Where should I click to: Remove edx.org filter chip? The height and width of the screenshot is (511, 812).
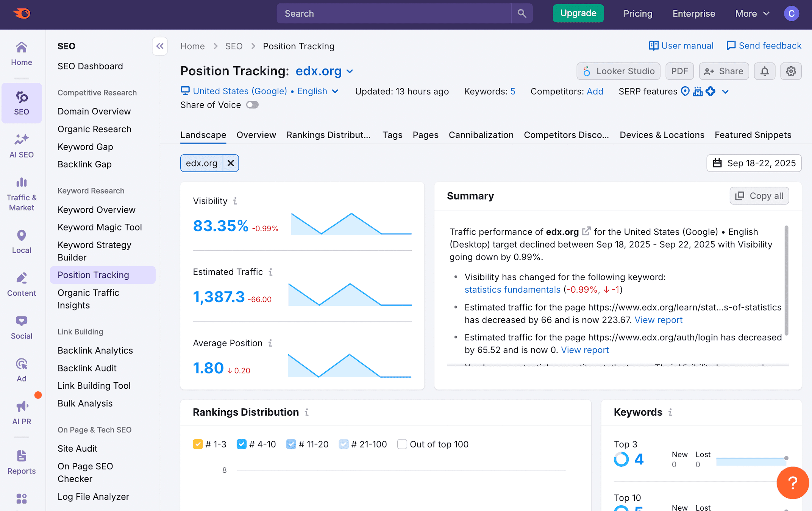coord(231,163)
